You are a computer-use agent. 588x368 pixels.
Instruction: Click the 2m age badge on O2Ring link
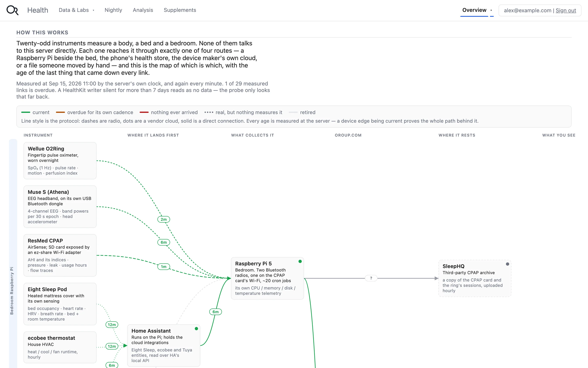164,219
